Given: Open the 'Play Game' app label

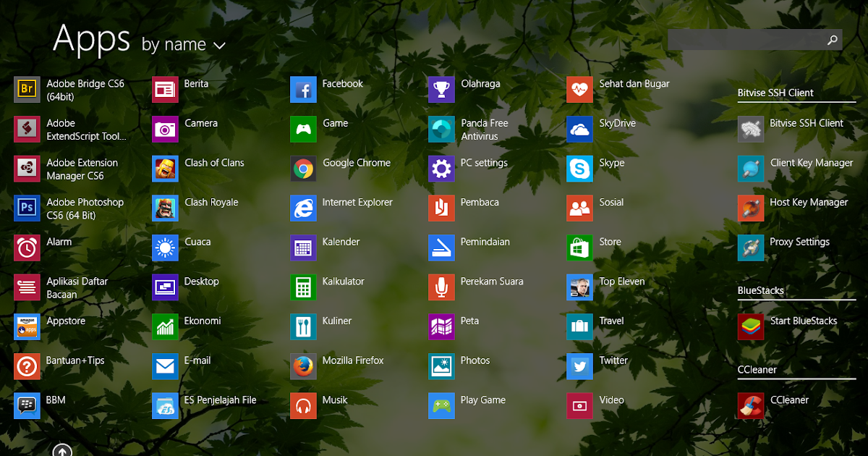Looking at the screenshot, I should coord(482,400).
